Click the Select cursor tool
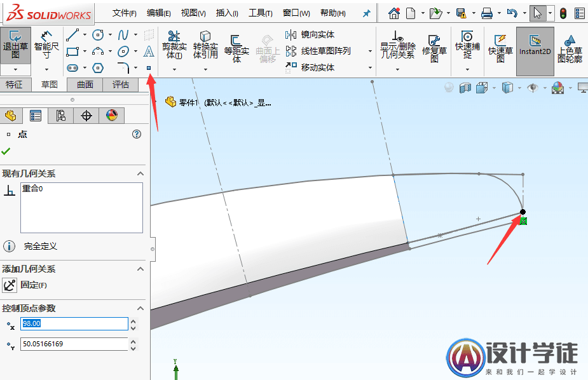Image resolution: width=588 pixels, height=380 pixels. point(538,13)
